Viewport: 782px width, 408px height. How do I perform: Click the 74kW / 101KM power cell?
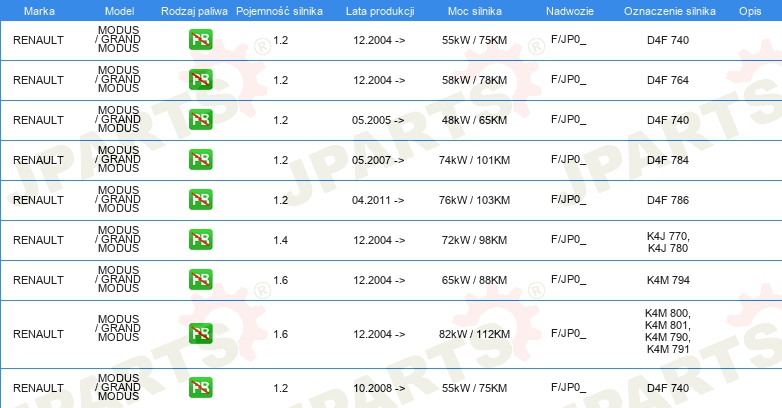(x=474, y=160)
